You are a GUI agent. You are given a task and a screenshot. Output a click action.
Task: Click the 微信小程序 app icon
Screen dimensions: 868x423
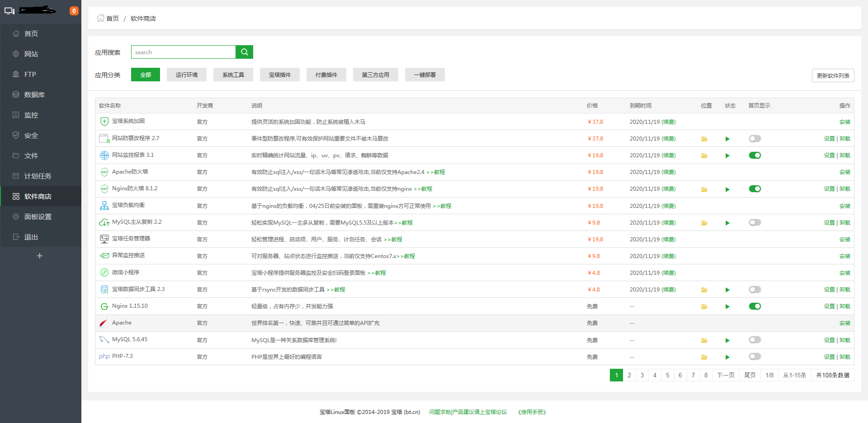pyautogui.click(x=104, y=273)
